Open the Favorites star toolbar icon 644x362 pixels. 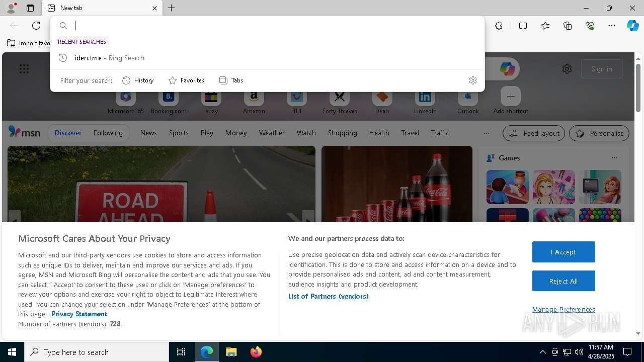(545, 26)
